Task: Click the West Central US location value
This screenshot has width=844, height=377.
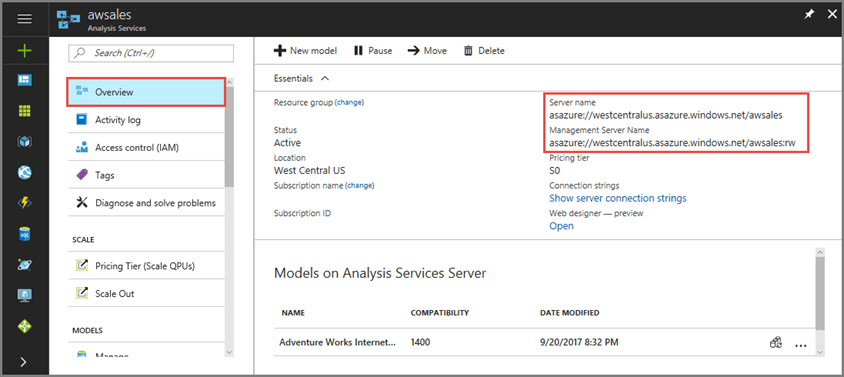Action: (x=310, y=171)
